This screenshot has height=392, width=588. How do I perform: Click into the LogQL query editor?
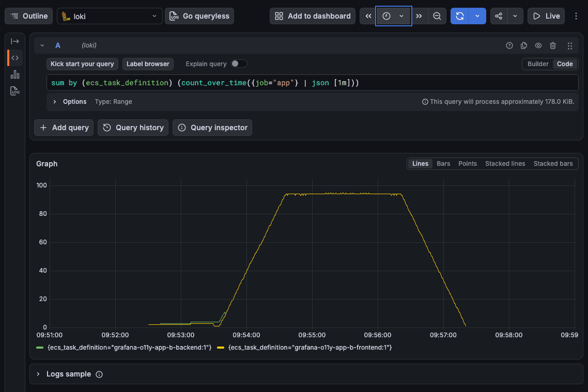coord(312,83)
